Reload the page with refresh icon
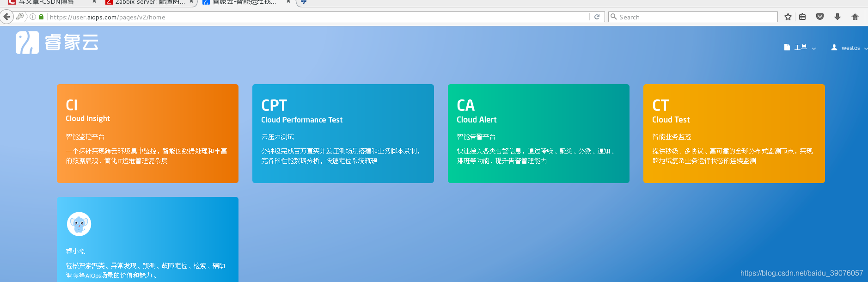The height and width of the screenshot is (282, 868). tap(597, 17)
